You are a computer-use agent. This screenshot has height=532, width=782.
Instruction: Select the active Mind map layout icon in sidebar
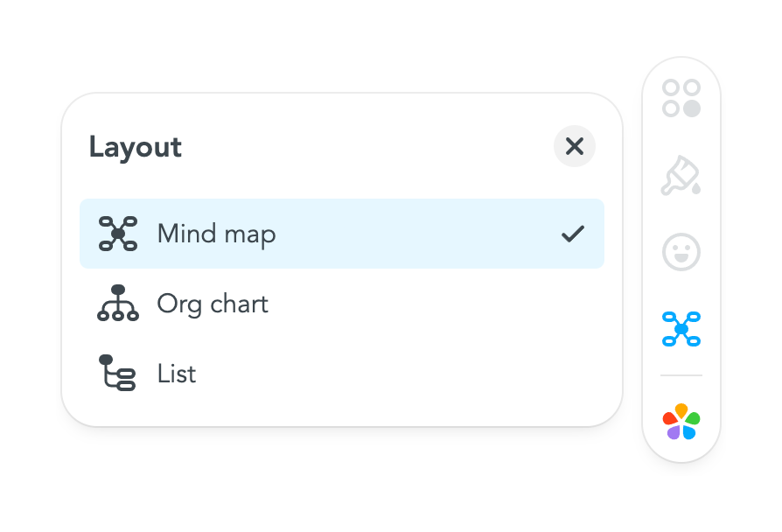pos(682,328)
